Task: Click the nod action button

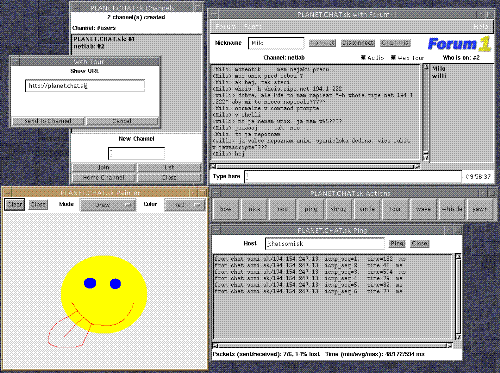Action: tap(282, 209)
